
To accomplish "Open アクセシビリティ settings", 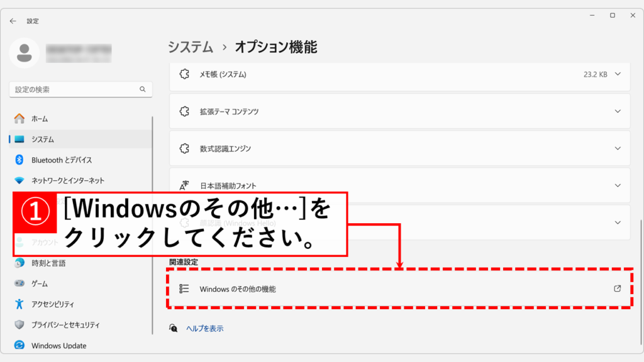I will click(x=80, y=304).
